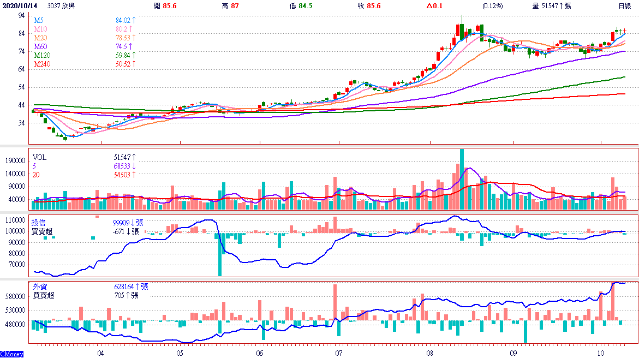Viewport: 639px width, 364px height.
Task: Click the M60 moving average legend
Action: pos(41,46)
